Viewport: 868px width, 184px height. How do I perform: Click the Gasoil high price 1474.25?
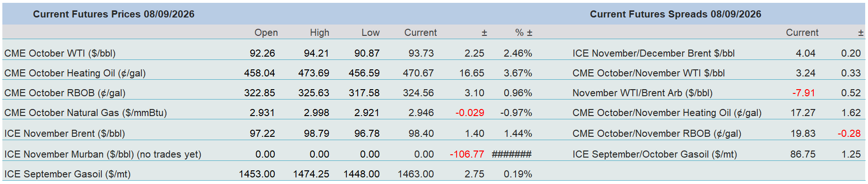[311, 174]
